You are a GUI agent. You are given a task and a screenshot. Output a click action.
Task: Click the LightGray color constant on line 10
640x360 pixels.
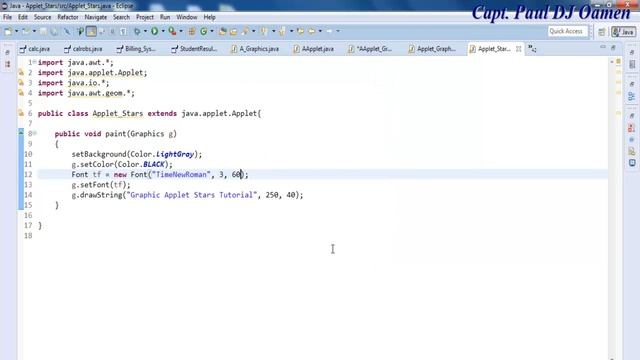[175, 154]
